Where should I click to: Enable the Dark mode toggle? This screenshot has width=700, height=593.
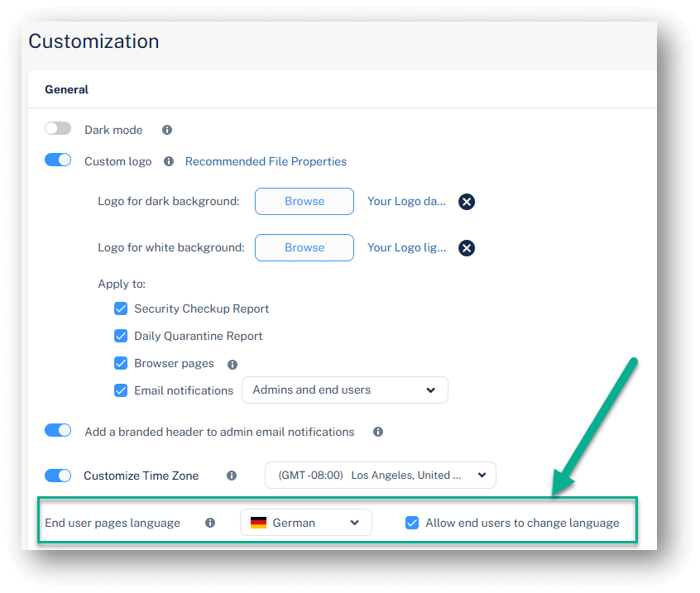pos(58,129)
